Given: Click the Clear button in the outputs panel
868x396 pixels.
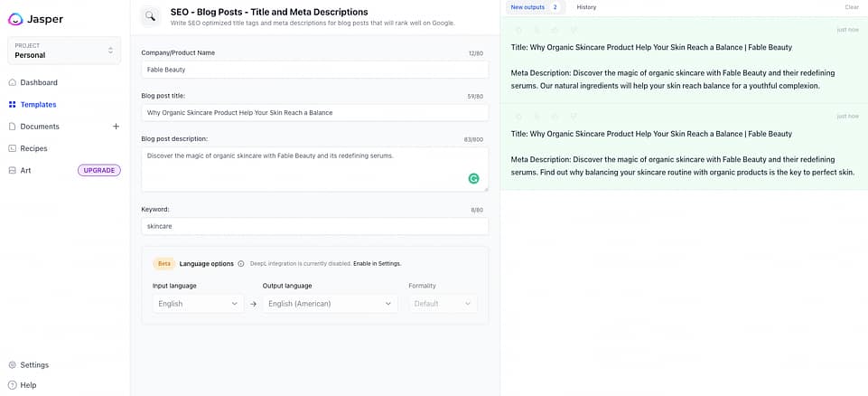Looking at the screenshot, I should tap(851, 7).
